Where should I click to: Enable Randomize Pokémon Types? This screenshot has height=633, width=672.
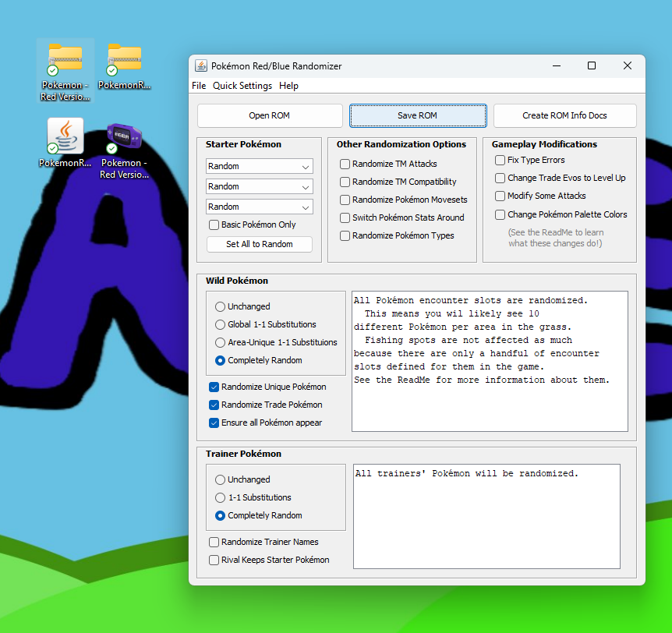[345, 235]
